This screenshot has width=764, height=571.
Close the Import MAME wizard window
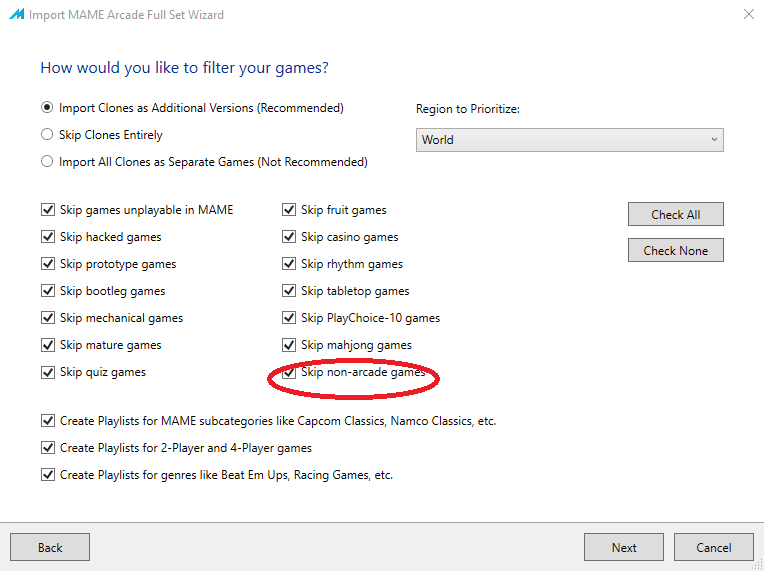click(749, 14)
